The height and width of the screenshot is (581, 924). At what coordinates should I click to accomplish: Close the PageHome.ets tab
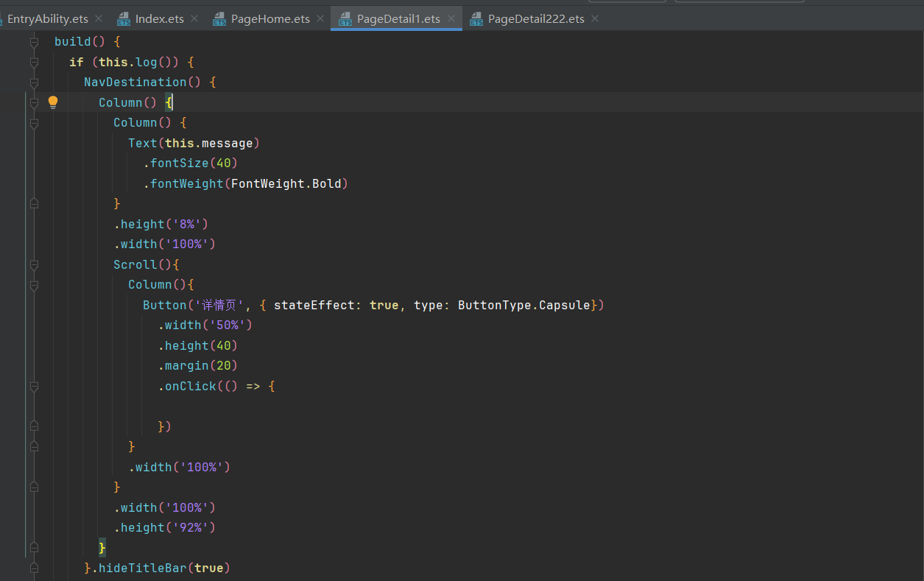320,18
